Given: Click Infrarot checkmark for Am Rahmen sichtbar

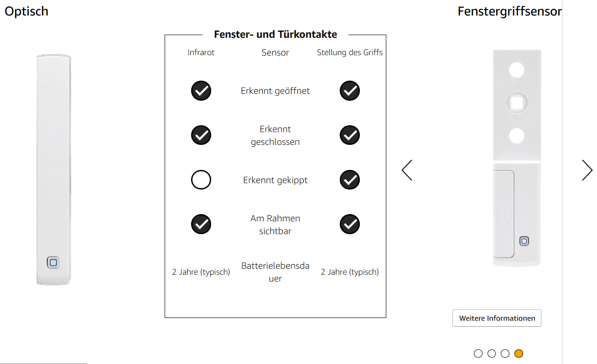Looking at the screenshot, I should (x=201, y=225).
